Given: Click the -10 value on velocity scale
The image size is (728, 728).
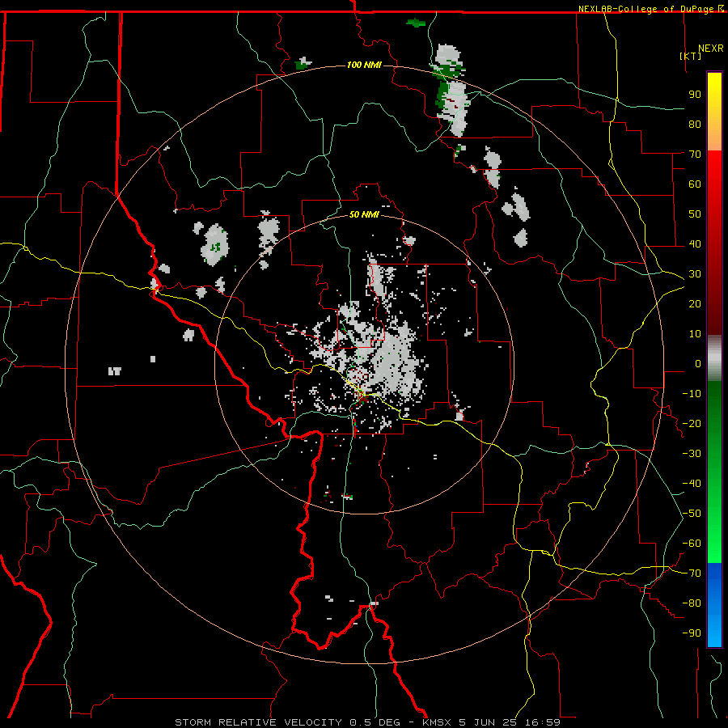Looking at the screenshot, I should [692, 394].
